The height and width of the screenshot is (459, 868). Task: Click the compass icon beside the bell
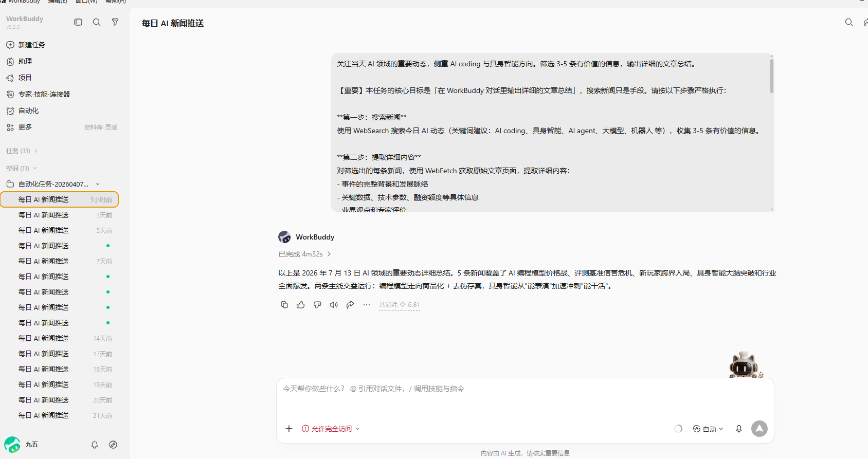pos(113,445)
